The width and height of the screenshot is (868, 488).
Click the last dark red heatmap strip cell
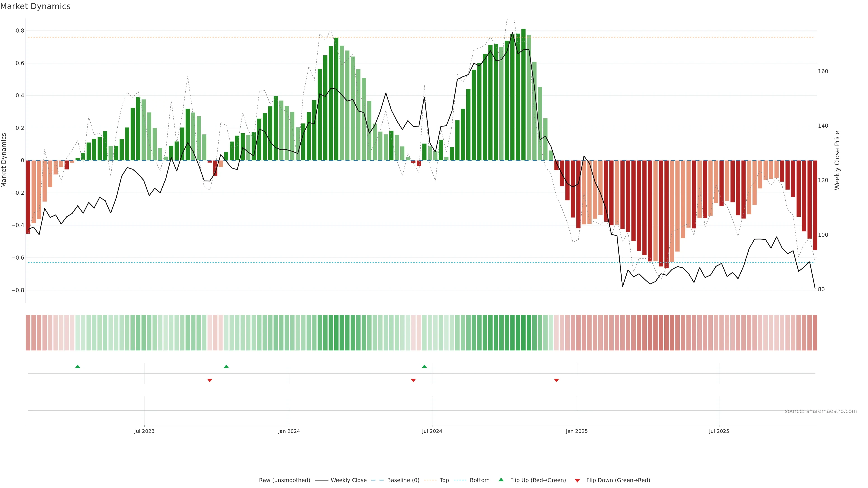pyautogui.click(x=815, y=333)
